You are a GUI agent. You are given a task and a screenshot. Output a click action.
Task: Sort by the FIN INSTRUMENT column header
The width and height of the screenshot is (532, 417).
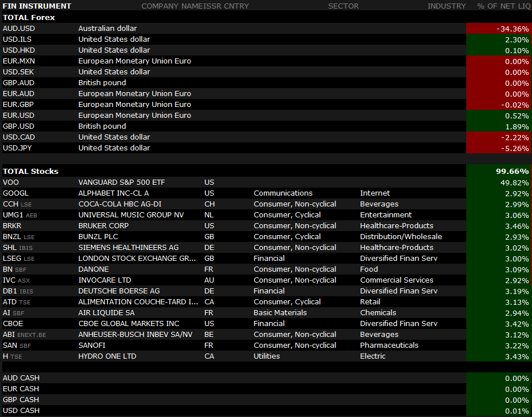point(37,6)
